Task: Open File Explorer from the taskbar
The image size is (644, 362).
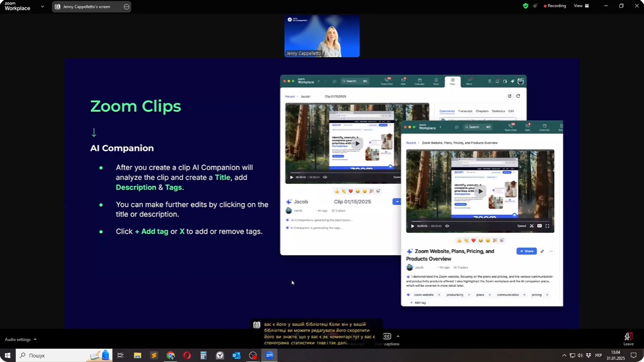Action: coord(137,355)
